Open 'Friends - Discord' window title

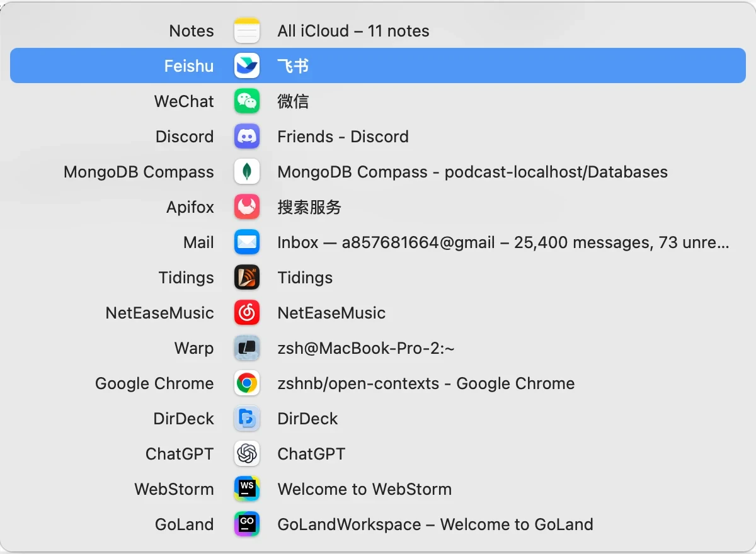click(x=343, y=137)
